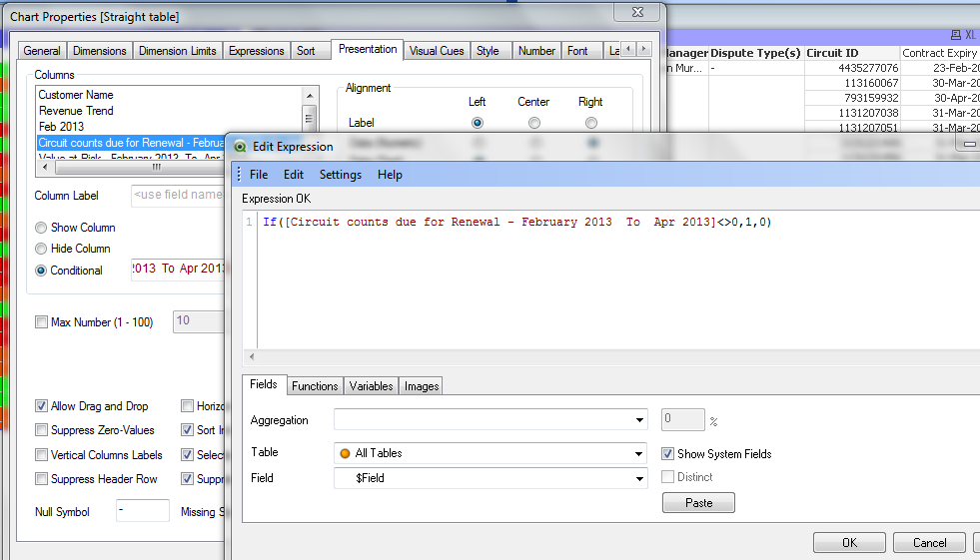The height and width of the screenshot is (560, 980).
Task: Open the Table dropdown showing All Tables
Action: [x=490, y=453]
